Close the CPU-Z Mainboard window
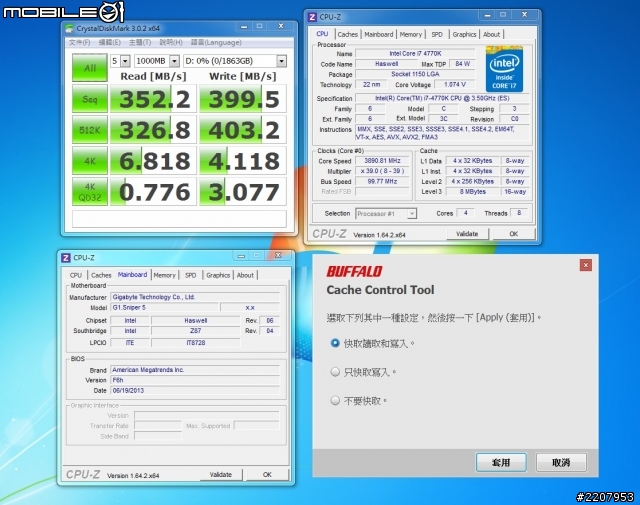This screenshot has height=505, width=640. tap(278, 256)
